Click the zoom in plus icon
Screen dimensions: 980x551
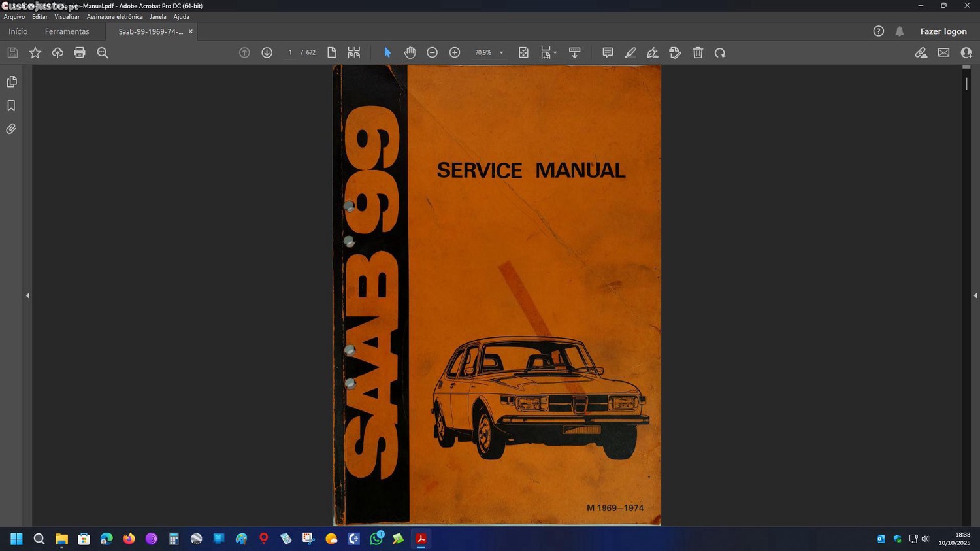tap(455, 53)
